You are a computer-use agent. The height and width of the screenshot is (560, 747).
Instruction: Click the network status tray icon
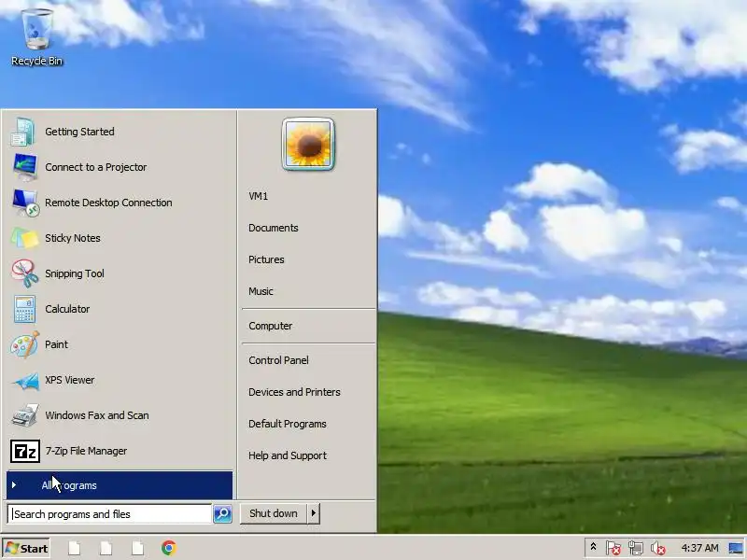(x=636, y=548)
